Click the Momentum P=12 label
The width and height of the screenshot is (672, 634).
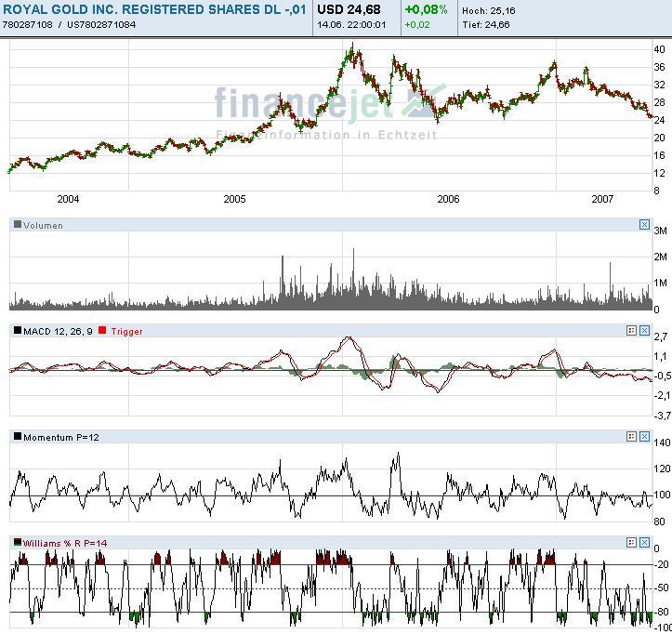[x=61, y=437]
